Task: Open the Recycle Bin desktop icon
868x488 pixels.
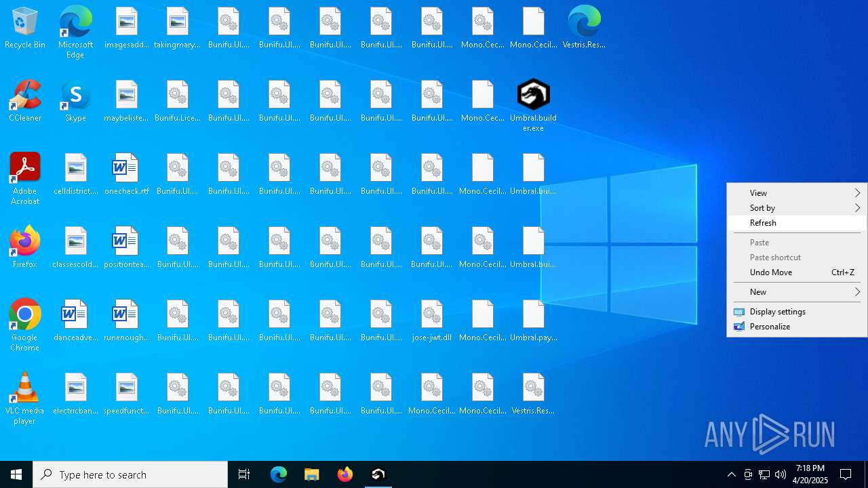Action: click(x=25, y=27)
